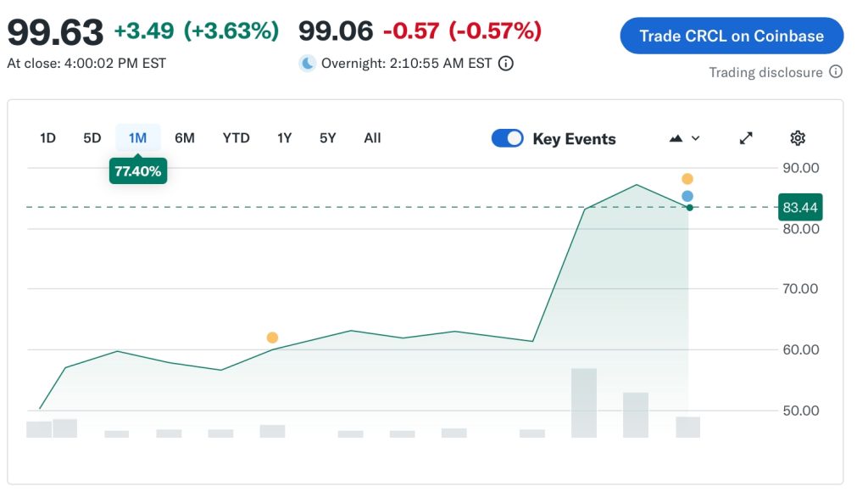This screenshot has height=497, width=868.
Task: Click the Overnight moon icon
Action: 308,63
